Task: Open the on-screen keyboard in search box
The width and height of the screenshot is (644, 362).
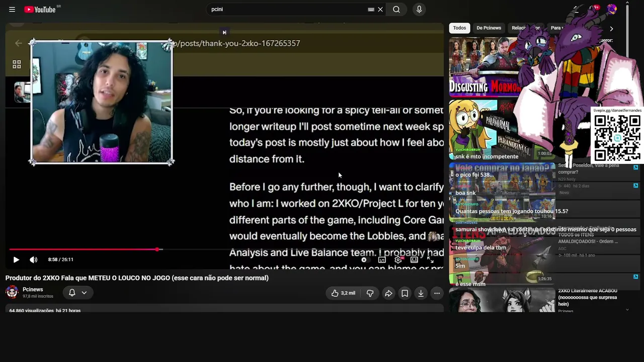Action: click(371, 10)
